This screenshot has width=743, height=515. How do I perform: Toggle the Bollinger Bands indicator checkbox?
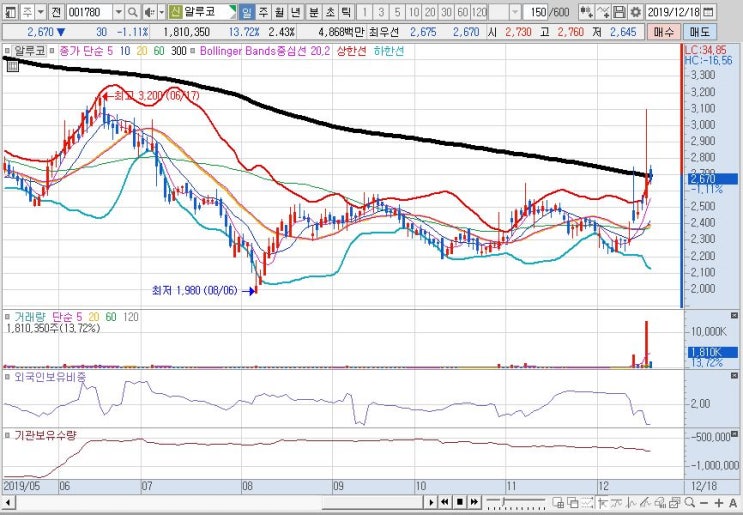coord(192,51)
